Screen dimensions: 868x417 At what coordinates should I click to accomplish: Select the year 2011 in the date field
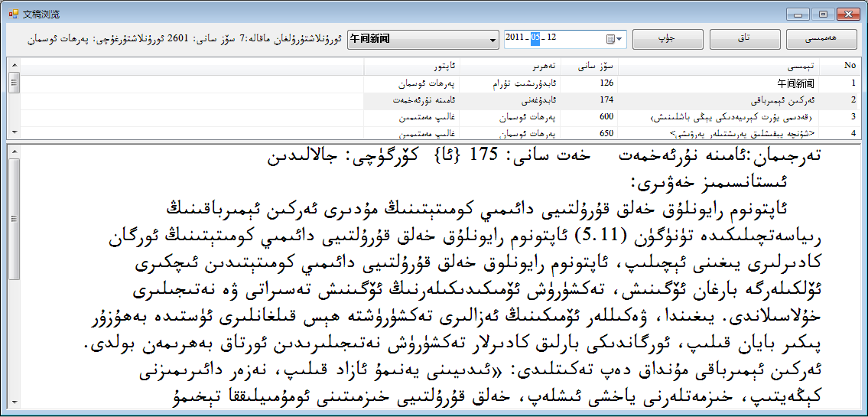(516, 38)
